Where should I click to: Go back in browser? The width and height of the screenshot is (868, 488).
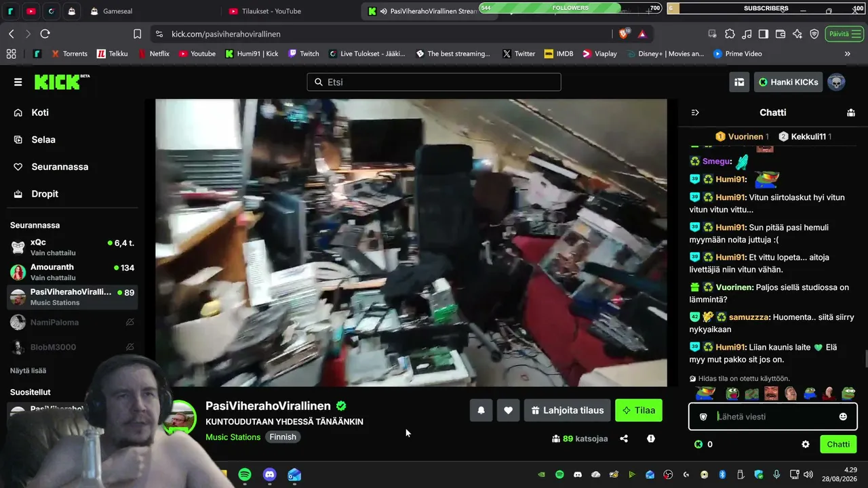[x=12, y=34]
